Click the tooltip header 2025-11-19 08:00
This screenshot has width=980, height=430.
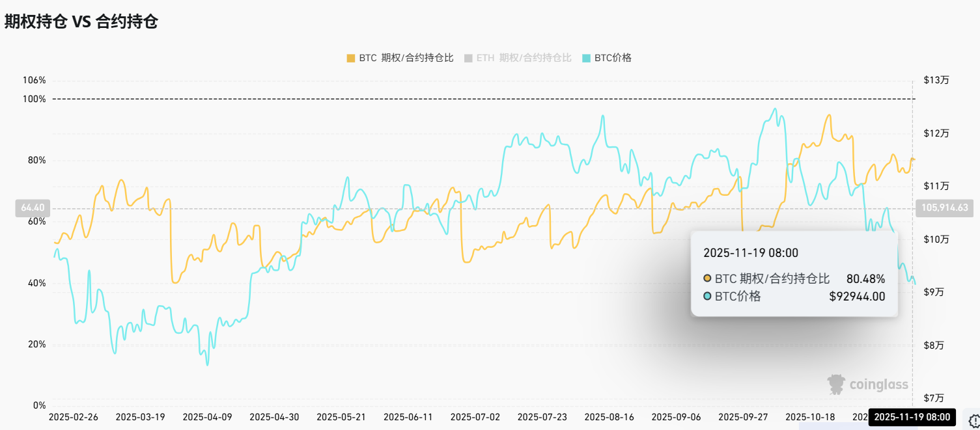751,253
